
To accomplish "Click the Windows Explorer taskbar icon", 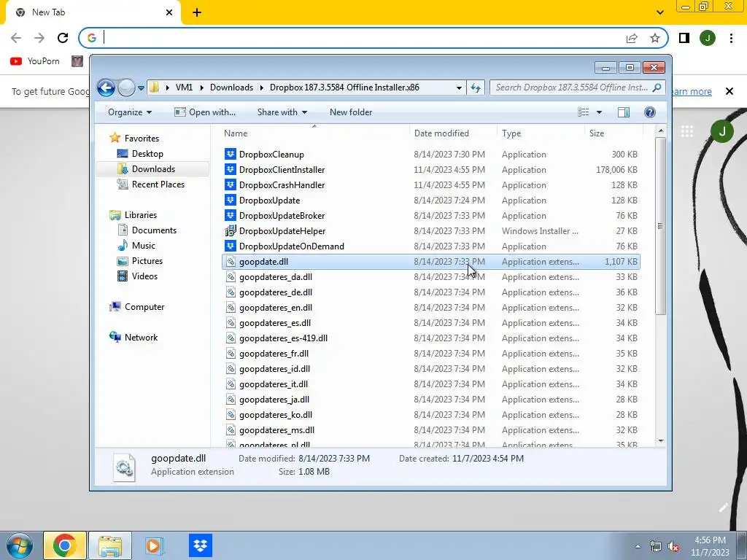I will click(x=110, y=545).
